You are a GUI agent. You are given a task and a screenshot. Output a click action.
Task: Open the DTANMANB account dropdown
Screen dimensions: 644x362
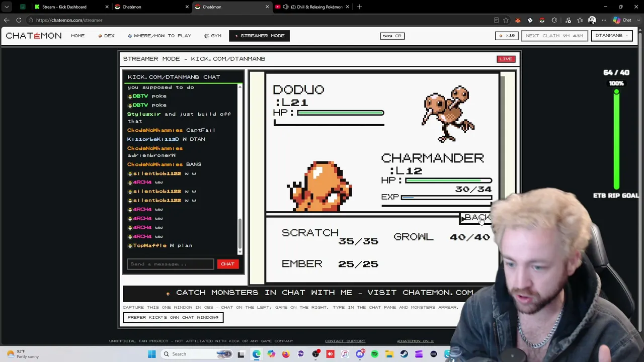point(612,36)
